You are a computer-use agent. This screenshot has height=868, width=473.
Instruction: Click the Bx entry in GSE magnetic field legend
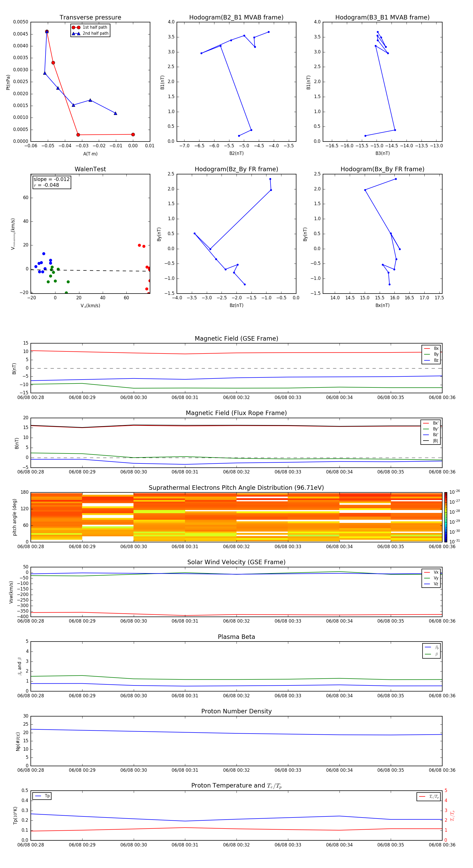431,349
